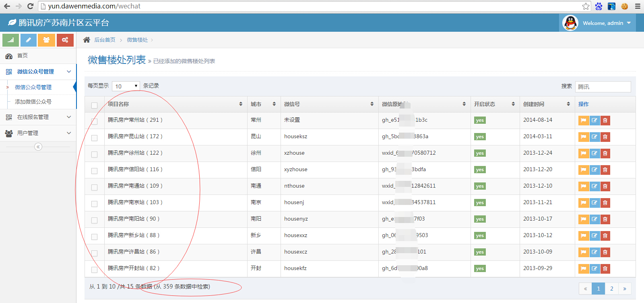The width and height of the screenshot is (644, 303).
Task: Check the box for 腾讯房产信阳站
Action: click(94, 171)
